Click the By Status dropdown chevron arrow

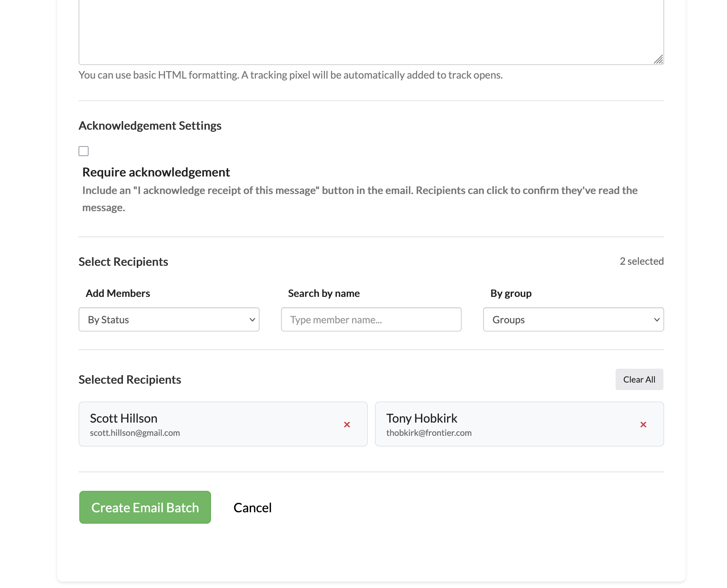tap(252, 320)
